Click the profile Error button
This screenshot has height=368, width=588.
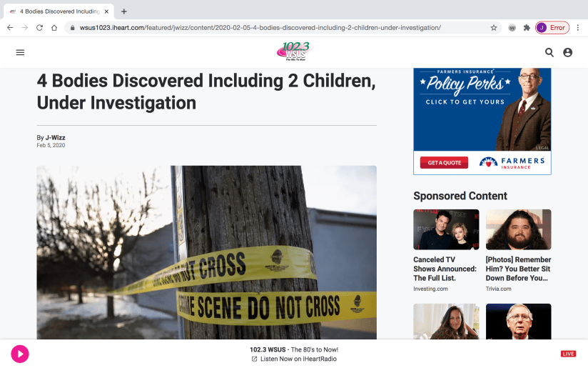pyautogui.click(x=552, y=28)
